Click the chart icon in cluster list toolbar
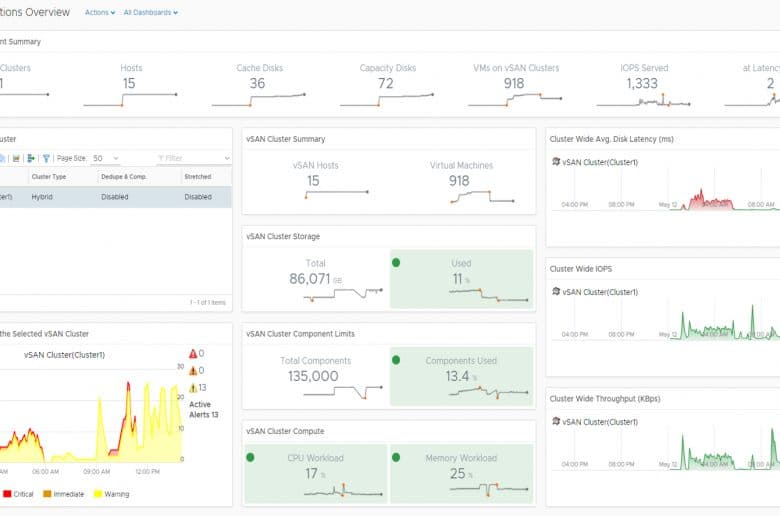This screenshot has width=780, height=516. click(x=16, y=158)
